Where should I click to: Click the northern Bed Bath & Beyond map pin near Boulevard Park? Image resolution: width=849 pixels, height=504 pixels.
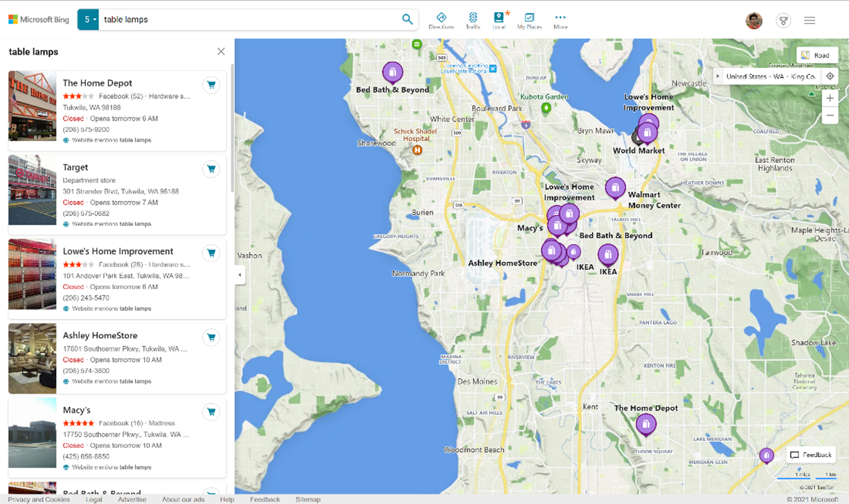tap(392, 72)
